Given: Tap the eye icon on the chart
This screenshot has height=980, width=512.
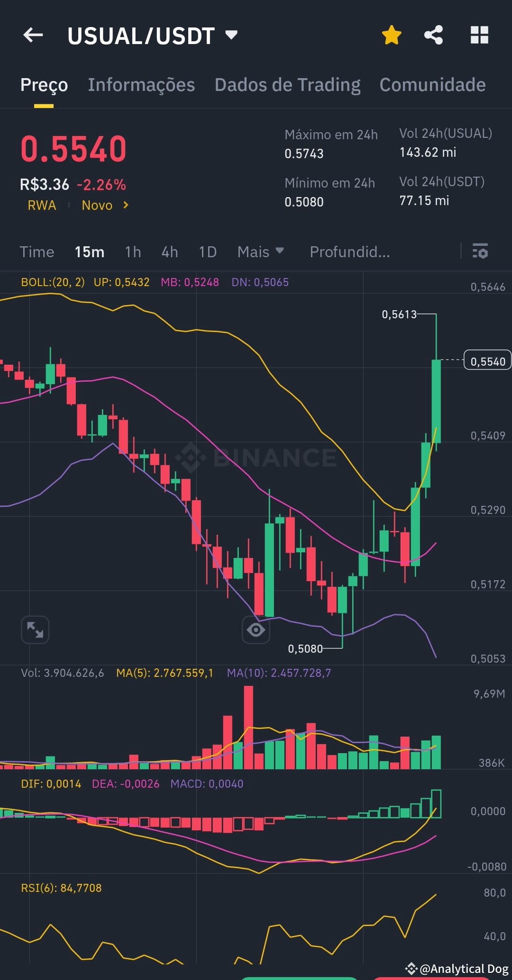Looking at the screenshot, I should (256, 629).
